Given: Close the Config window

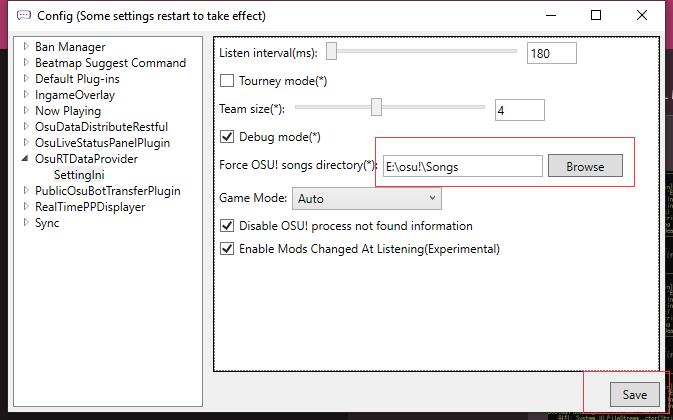Looking at the screenshot, I should pyautogui.click(x=642, y=15).
